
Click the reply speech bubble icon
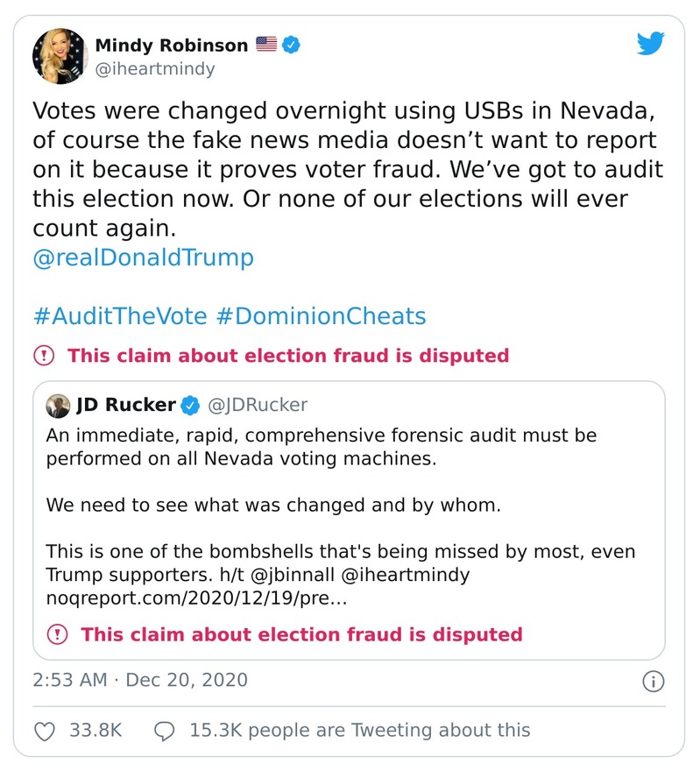click(164, 729)
